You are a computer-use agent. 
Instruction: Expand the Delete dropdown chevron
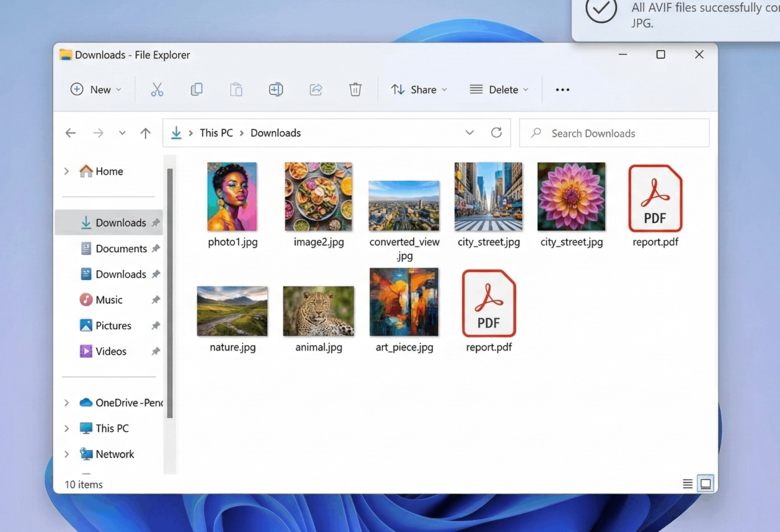[x=527, y=90]
